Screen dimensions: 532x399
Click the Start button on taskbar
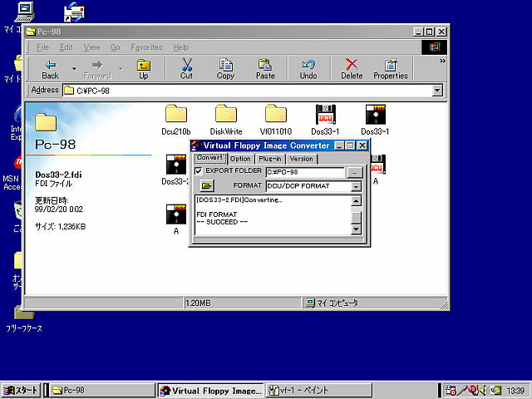tap(21, 391)
